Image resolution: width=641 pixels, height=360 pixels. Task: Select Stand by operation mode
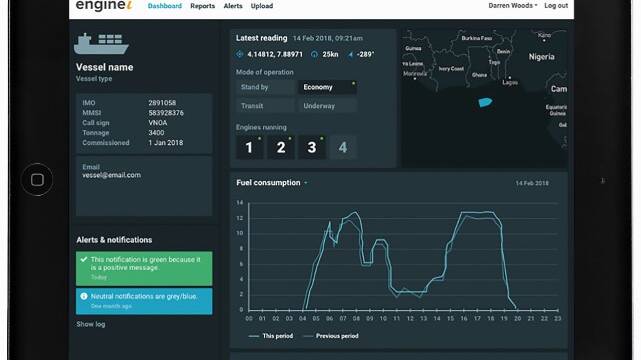pos(265,87)
